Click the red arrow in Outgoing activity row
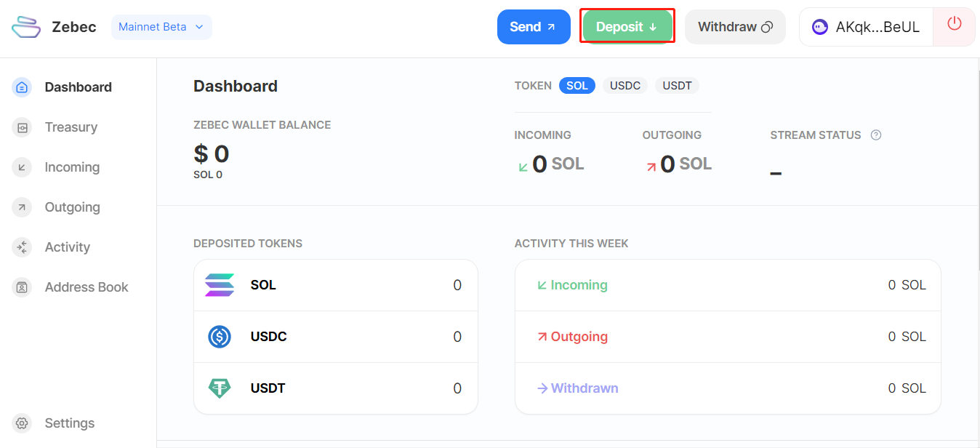The image size is (980, 448). tap(542, 337)
